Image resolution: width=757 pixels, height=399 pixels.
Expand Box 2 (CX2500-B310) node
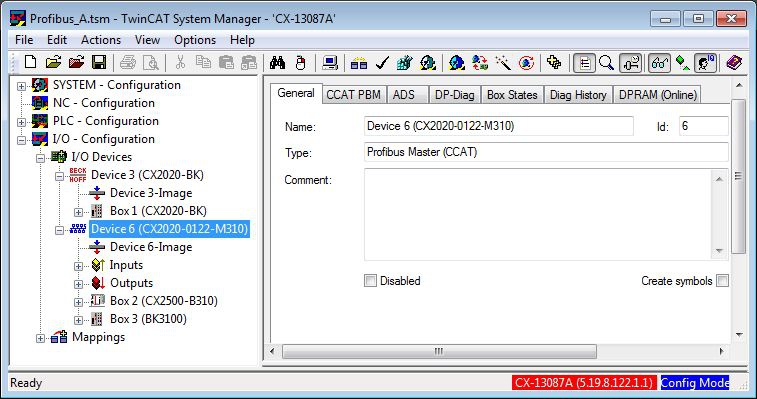pyautogui.click(x=78, y=302)
